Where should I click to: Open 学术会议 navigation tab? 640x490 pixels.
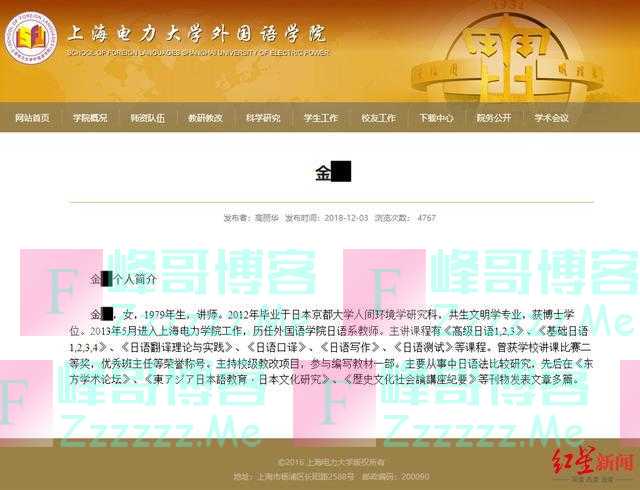(551, 118)
